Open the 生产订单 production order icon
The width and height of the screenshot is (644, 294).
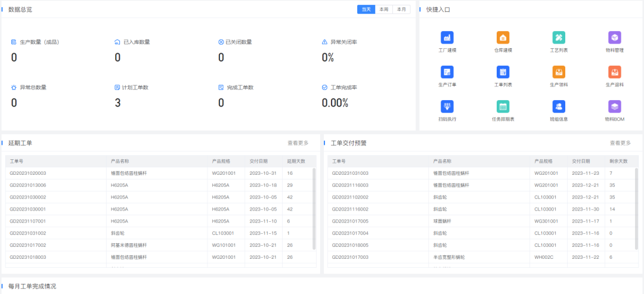click(447, 72)
